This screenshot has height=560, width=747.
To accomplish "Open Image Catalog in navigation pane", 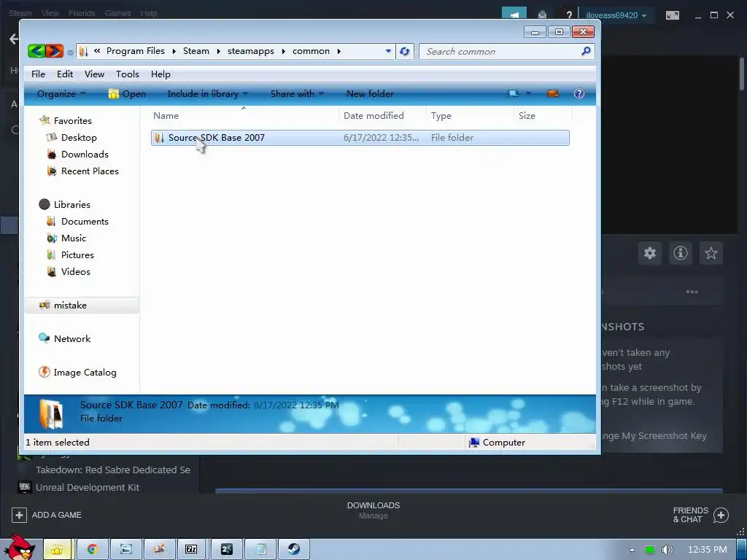I will point(85,373).
